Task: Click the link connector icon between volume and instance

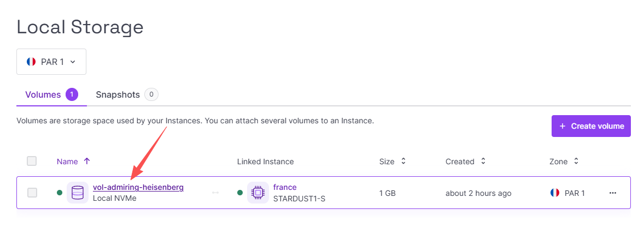Action: pyautogui.click(x=215, y=193)
